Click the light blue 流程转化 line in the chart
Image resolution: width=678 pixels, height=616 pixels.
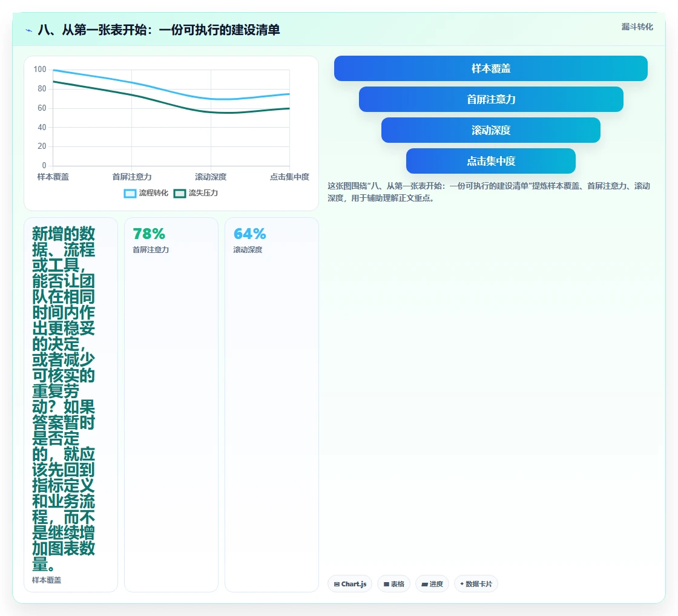pyautogui.click(x=171, y=91)
